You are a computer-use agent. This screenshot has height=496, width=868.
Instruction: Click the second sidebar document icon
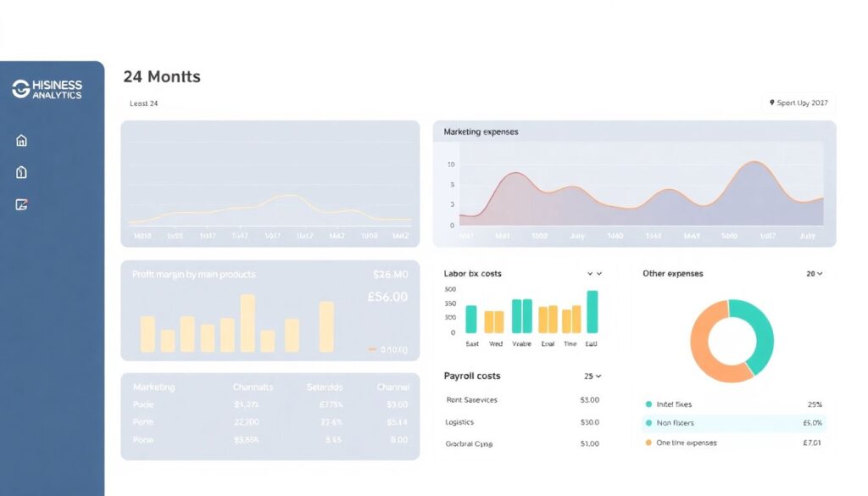click(22, 172)
